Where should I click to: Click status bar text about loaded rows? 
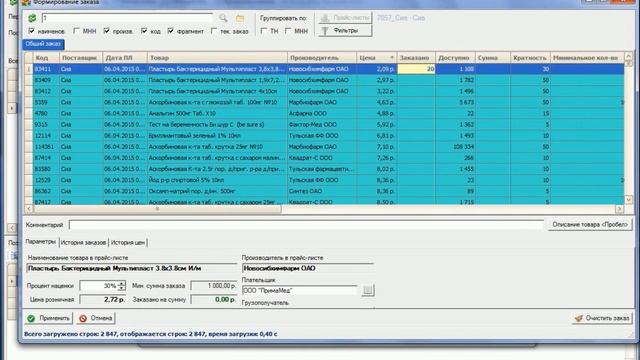(151, 334)
